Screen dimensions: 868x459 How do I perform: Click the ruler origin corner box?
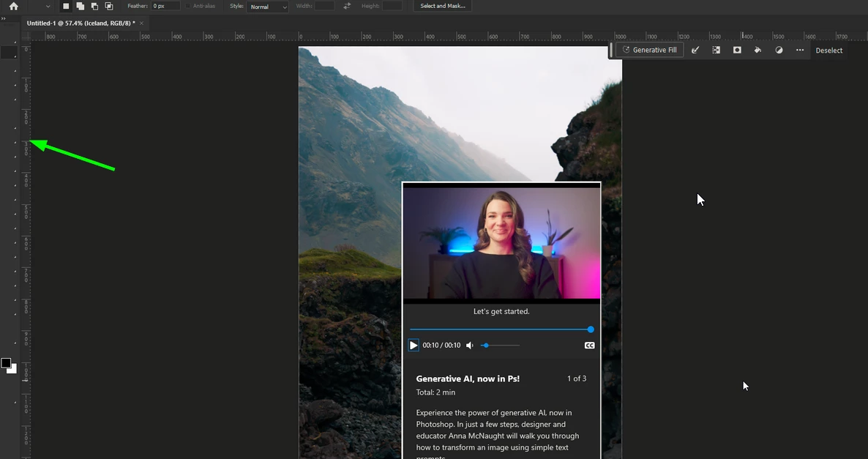(26, 37)
